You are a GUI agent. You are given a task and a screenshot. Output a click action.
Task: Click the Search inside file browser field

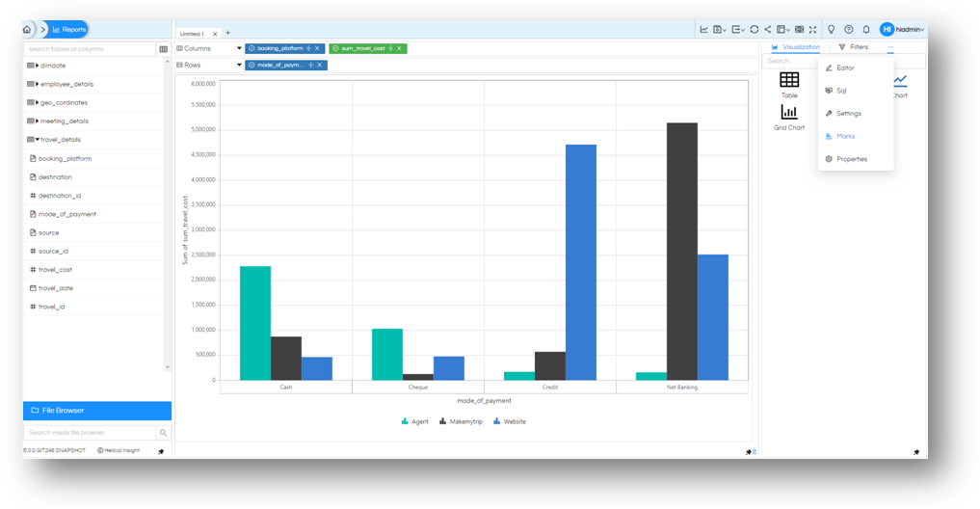90,433
